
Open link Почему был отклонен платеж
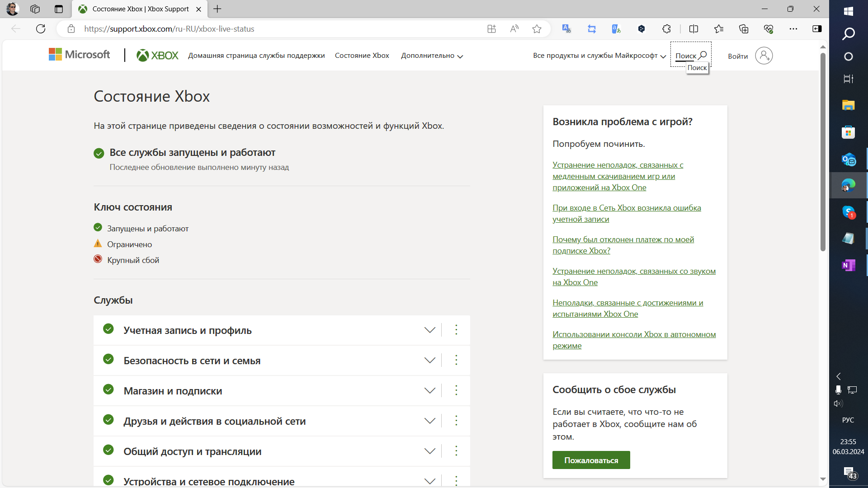coord(623,245)
